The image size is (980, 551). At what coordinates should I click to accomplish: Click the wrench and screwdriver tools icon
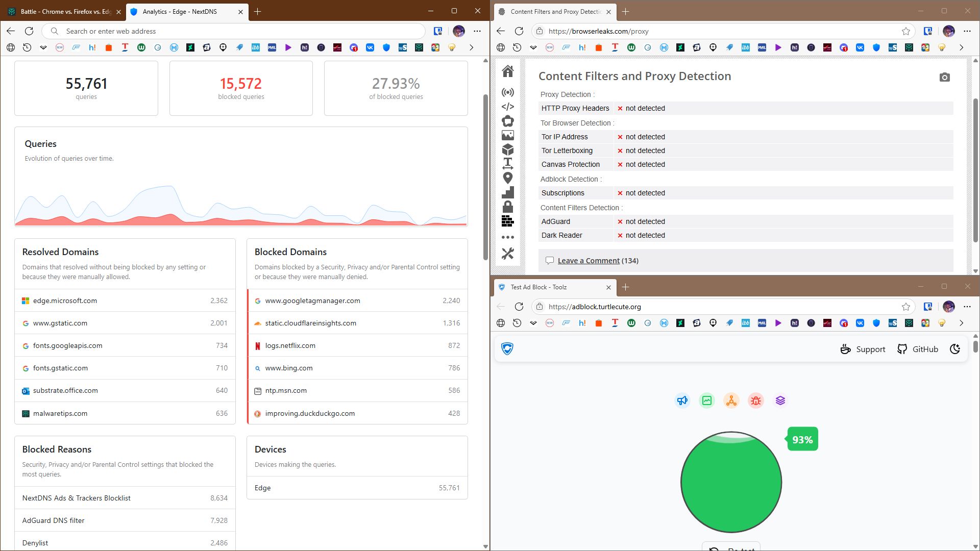[x=507, y=254]
